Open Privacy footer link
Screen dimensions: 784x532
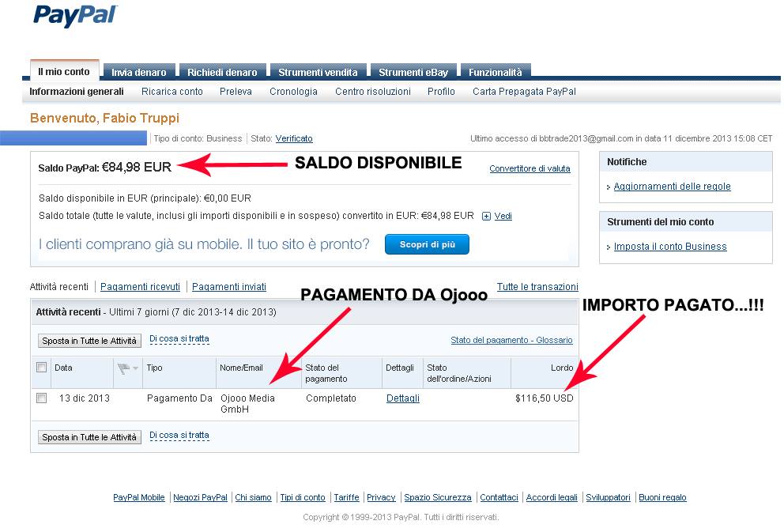[x=381, y=497]
